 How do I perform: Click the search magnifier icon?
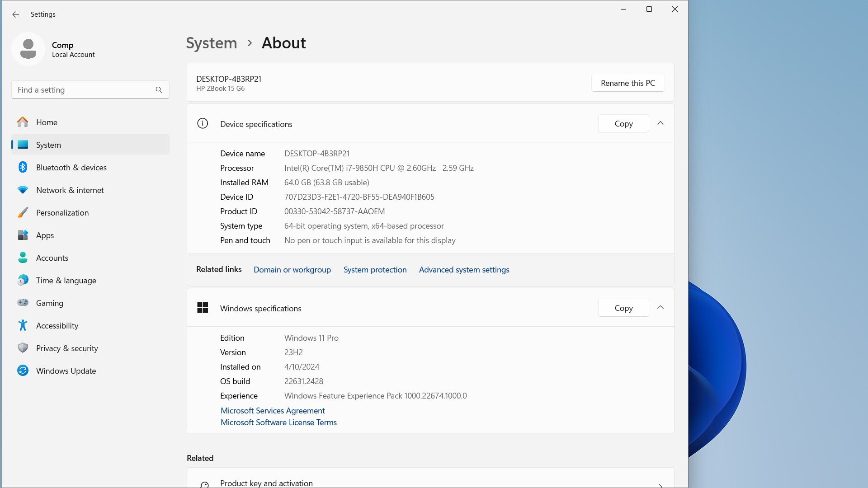[x=159, y=90]
